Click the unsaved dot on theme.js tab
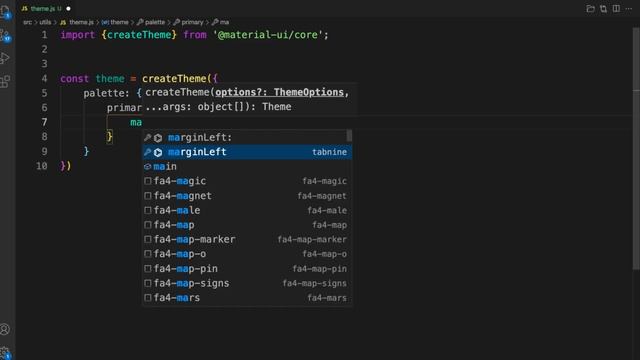640x360 pixels. (68, 9)
